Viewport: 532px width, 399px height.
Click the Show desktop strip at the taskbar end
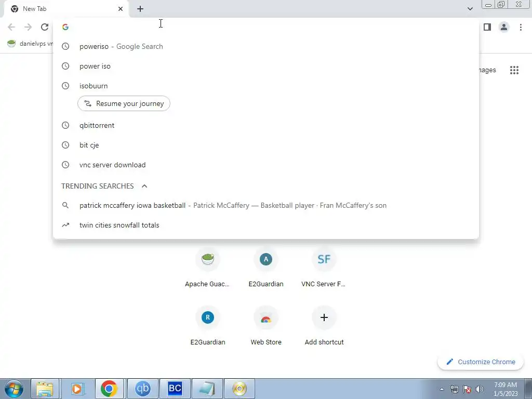[x=528, y=389]
